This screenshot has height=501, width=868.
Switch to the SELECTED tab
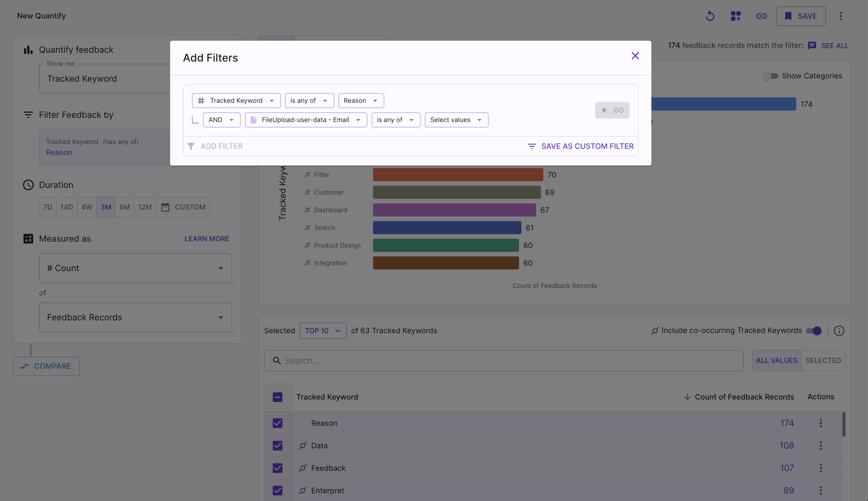pos(823,360)
